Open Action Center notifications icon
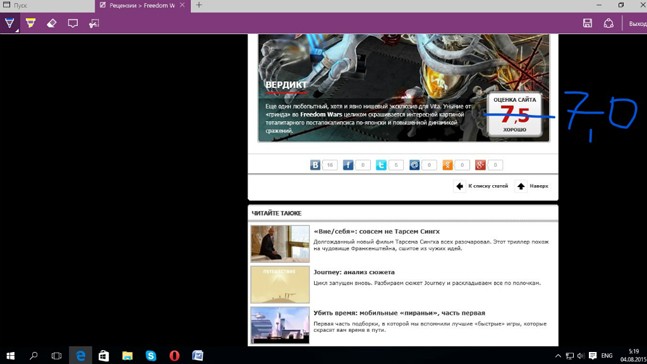 pos(593,356)
